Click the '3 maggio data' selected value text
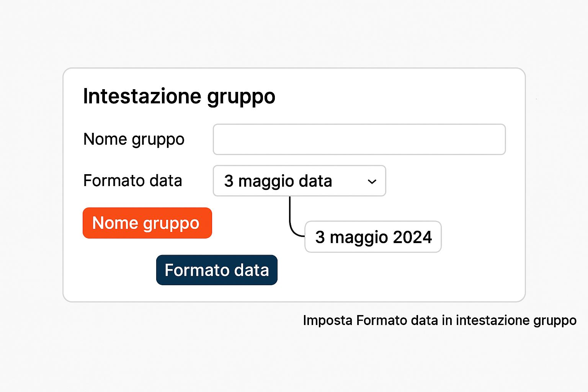Screen dimensions: 588x392 (x=278, y=181)
